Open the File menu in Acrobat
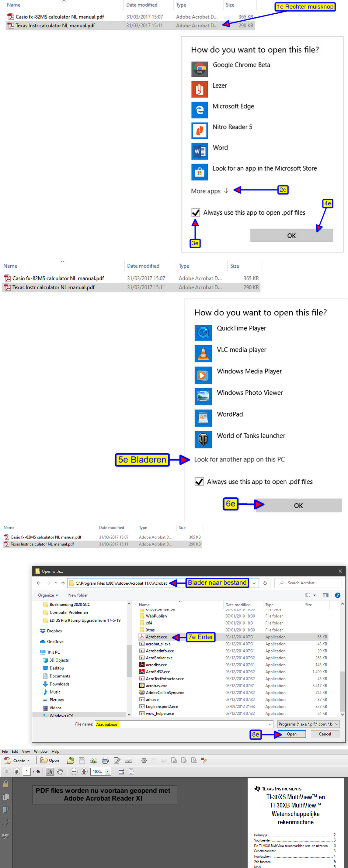This screenshot has width=348, height=868. [x=5, y=752]
